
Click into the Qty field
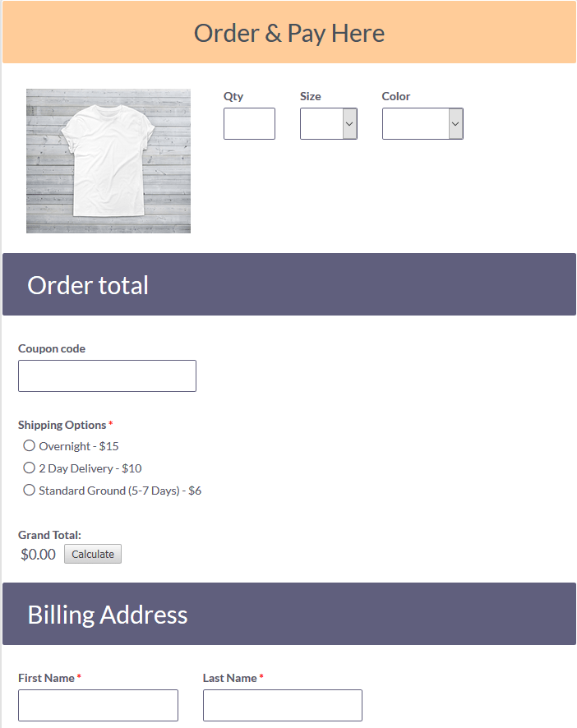(x=249, y=123)
